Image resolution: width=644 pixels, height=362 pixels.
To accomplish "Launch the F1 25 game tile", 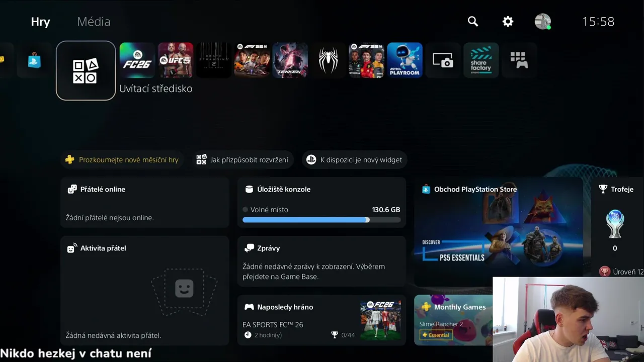I will (252, 60).
